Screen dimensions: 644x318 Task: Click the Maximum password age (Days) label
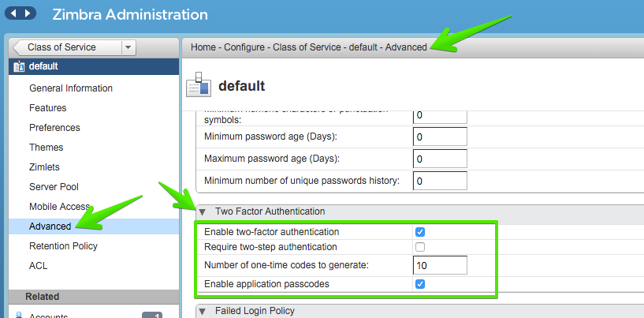[272, 159]
